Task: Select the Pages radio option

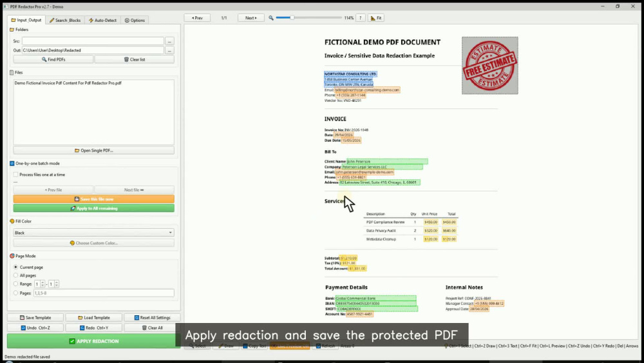Action: coord(16,293)
